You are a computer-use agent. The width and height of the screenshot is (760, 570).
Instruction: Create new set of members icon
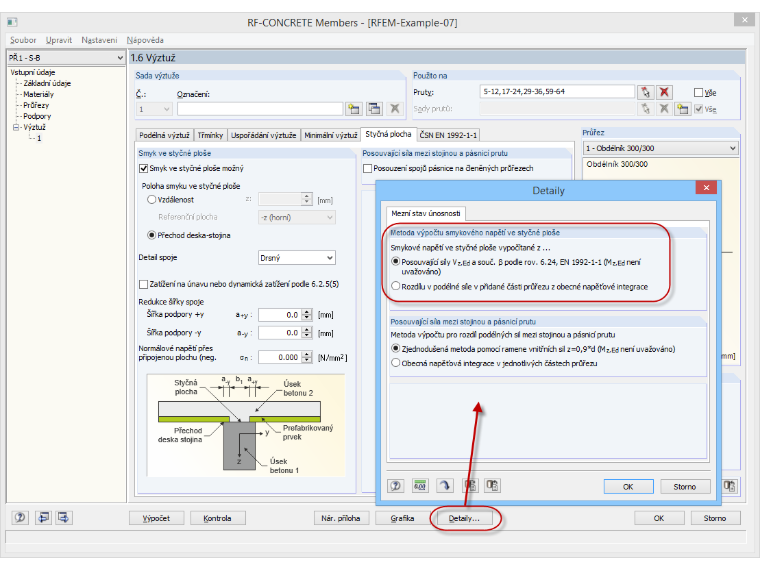[682, 109]
